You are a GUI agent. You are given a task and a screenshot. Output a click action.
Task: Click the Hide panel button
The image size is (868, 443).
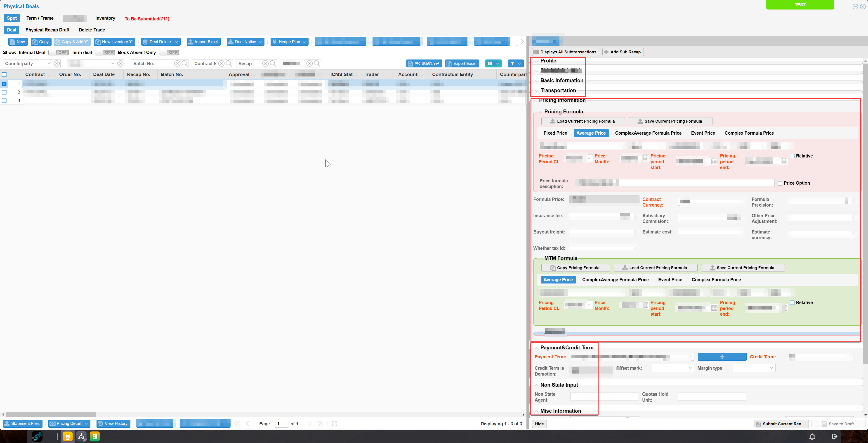pos(539,424)
